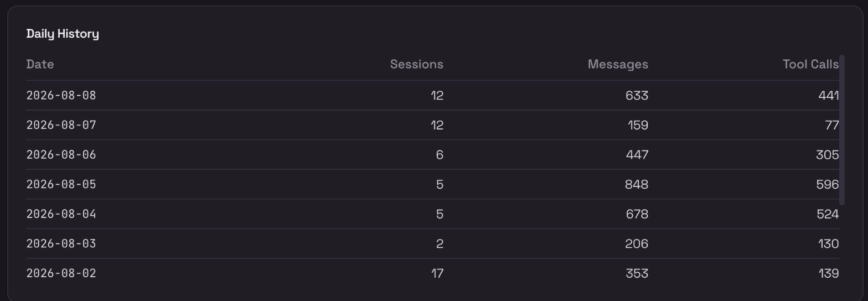Image resolution: width=868 pixels, height=301 pixels.
Task: Click the Messages column header
Action: pos(618,64)
